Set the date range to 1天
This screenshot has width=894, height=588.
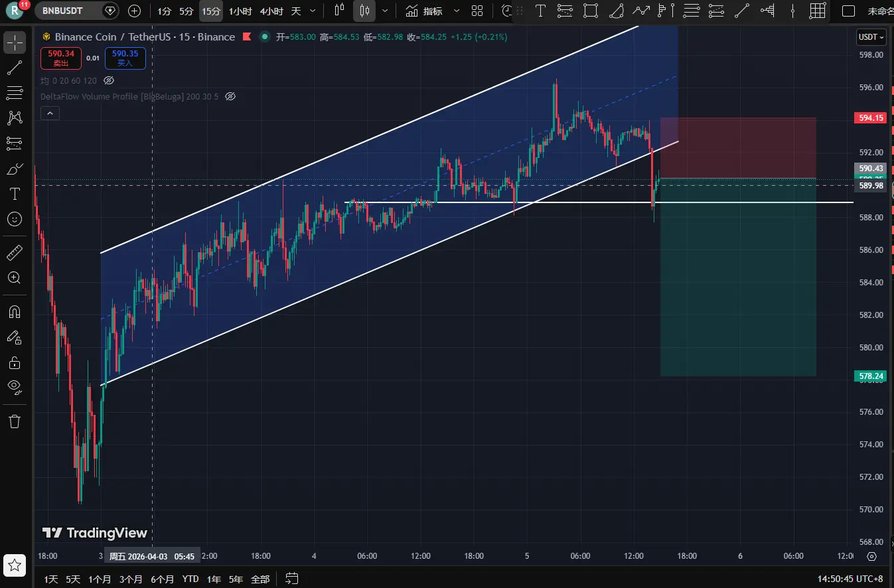[x=51, y=579]
